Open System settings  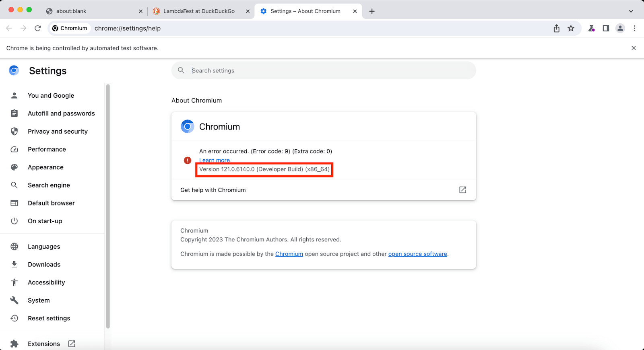pyautogui.click(x=52, y=300)
